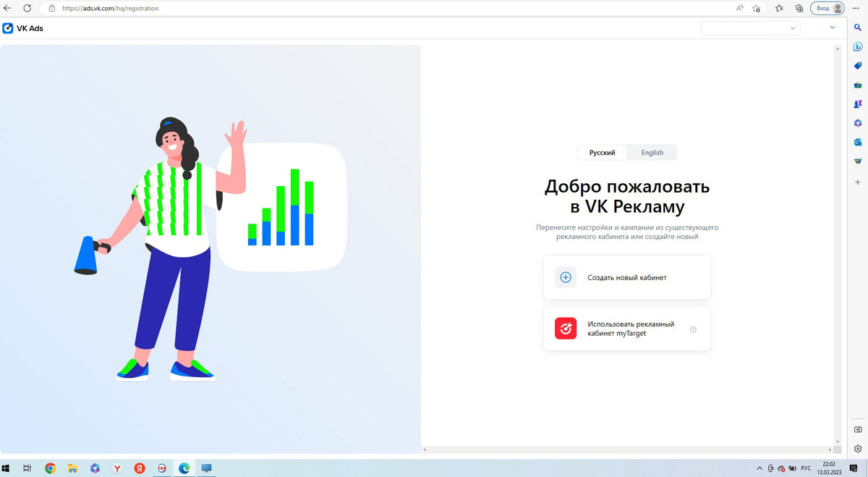Open File Explorer from the taskbar
Viewport: 868px width, 477px height.
click(x=72, y=468)
